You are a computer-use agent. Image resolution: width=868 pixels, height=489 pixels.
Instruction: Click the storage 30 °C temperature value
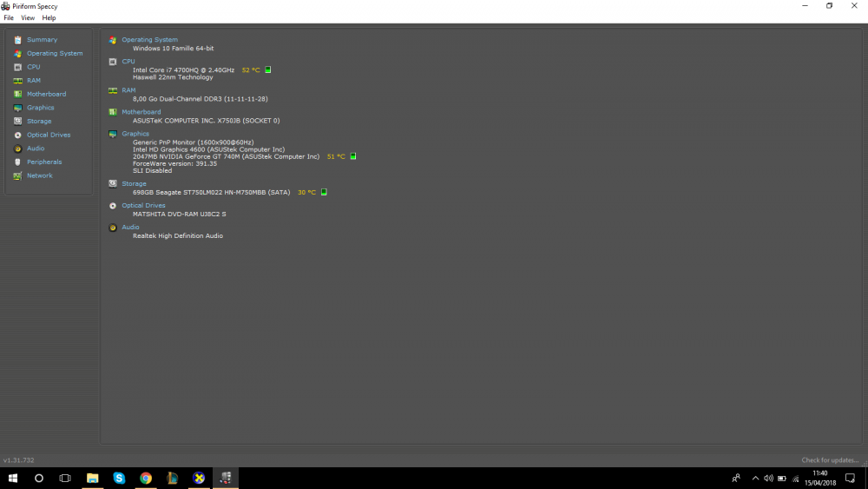(306, 193)
